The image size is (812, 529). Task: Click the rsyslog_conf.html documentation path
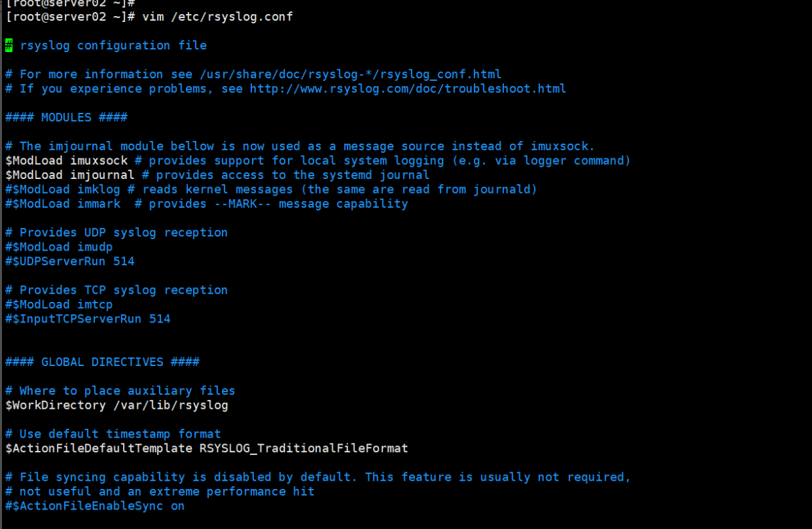(350, 74)
